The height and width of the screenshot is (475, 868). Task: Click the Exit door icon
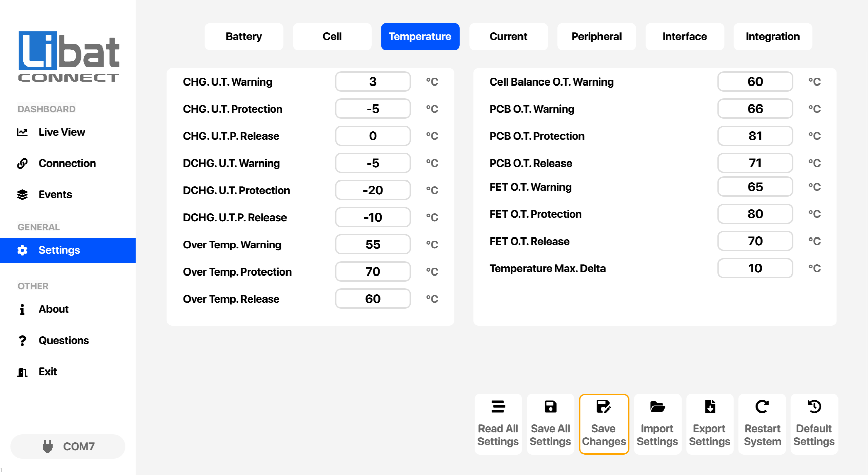click(x=22, y=372)
